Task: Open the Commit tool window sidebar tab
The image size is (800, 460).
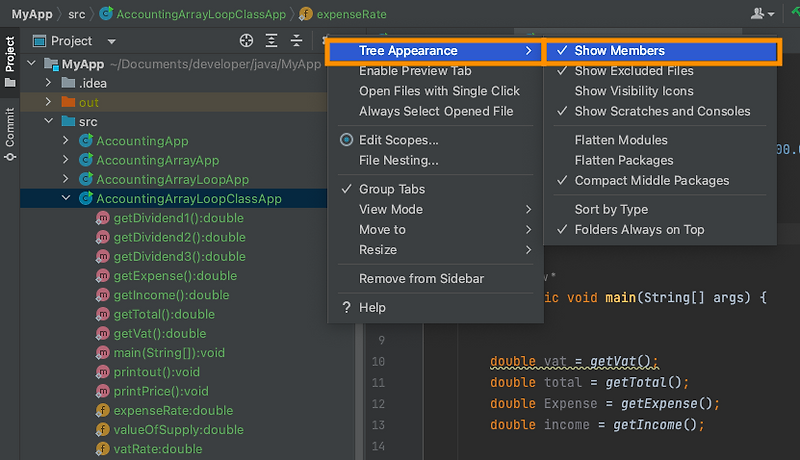Action: pyautogui.click(x=10, y=132)
